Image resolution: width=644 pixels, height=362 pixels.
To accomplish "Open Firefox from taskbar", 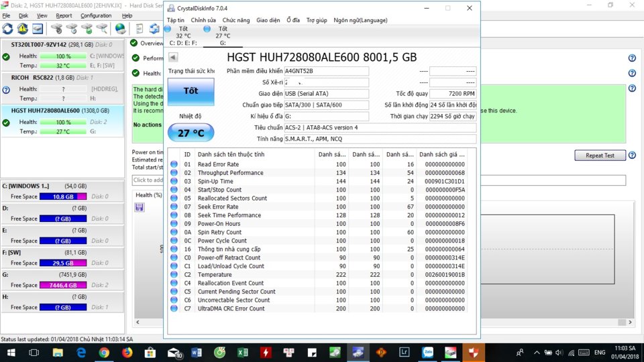I will 127,353.
